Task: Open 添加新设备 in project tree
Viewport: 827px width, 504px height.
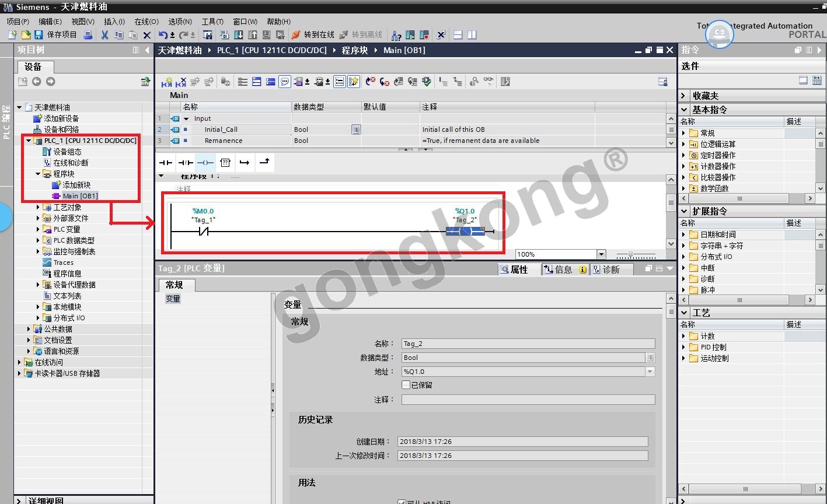Action: point(61,118)
